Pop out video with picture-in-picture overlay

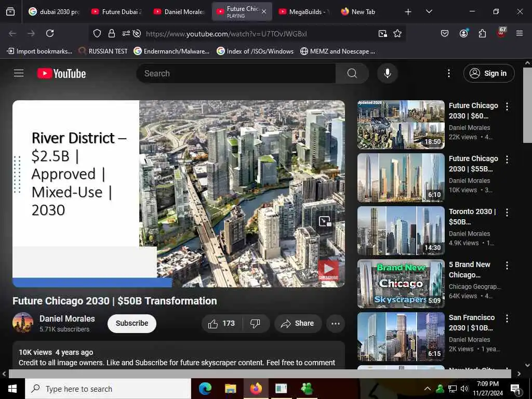[325, 221]
